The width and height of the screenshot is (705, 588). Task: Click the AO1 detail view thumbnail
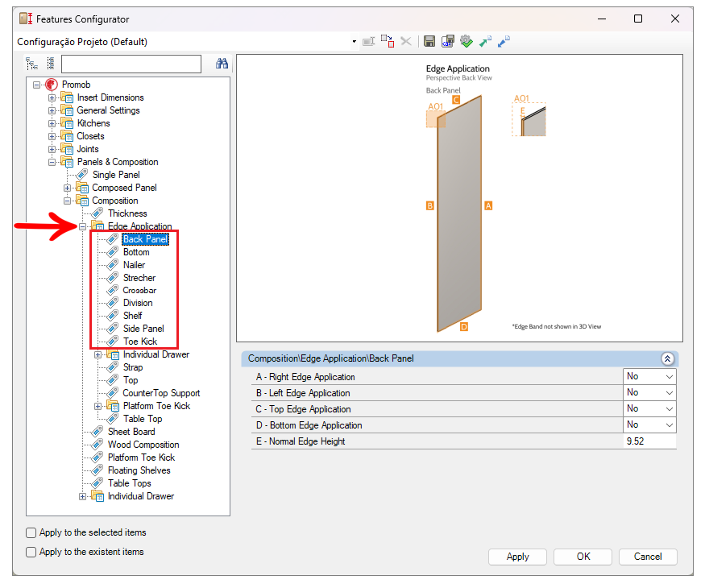tap(529, 119)
